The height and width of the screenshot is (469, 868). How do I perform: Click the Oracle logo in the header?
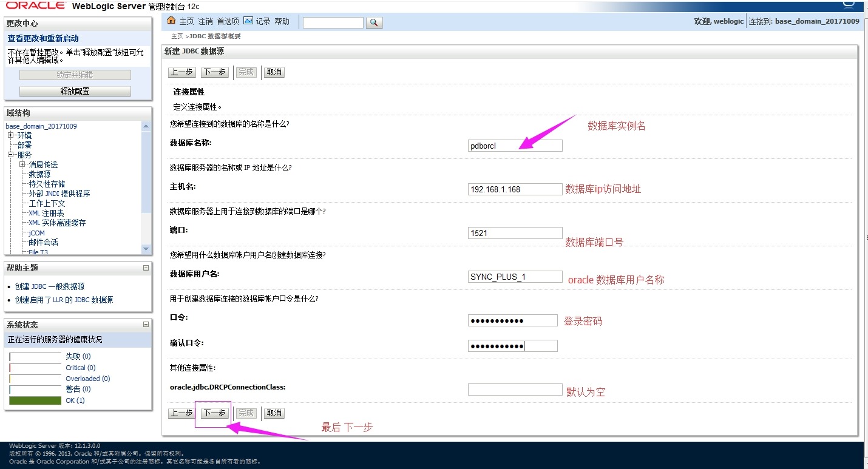tap(36, 5)
